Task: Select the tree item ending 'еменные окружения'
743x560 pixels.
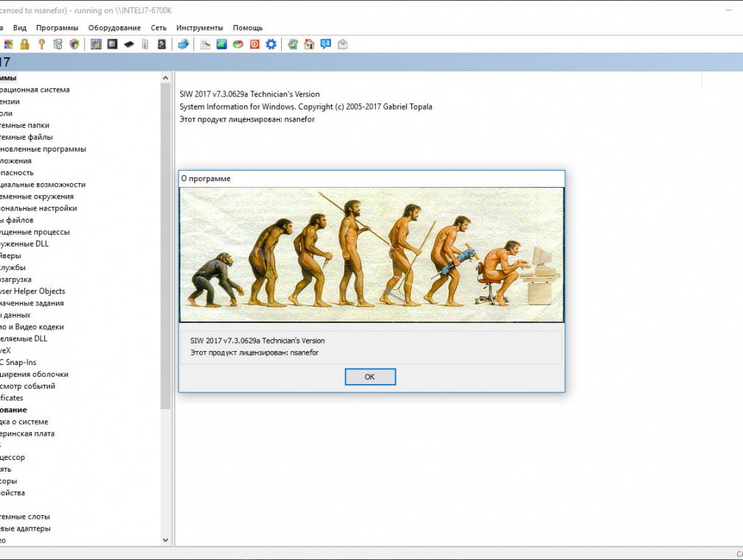Action: [x=37, y=196]
